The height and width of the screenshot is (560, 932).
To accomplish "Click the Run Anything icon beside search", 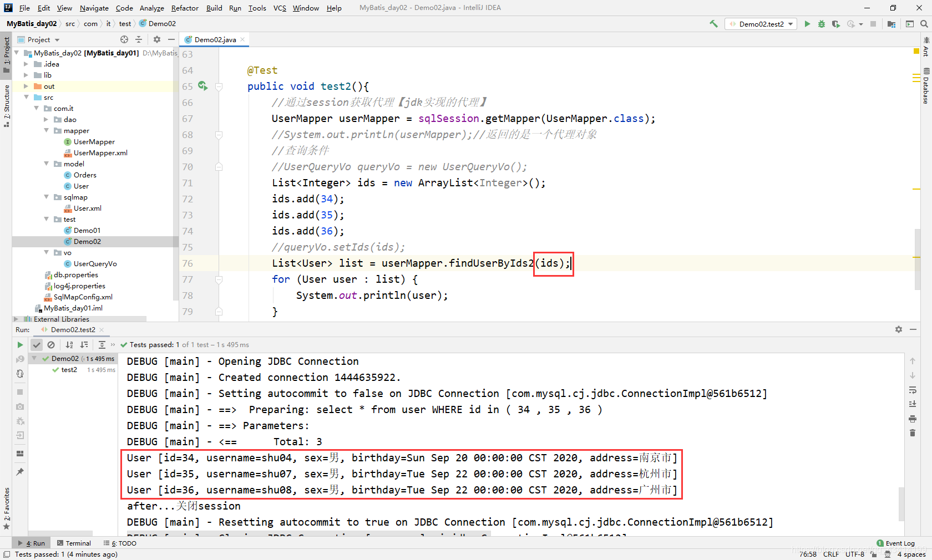I will [x=910, y=24].
